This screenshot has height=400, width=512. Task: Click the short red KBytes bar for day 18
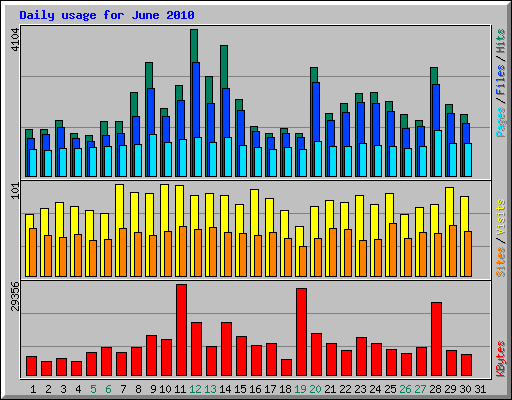pyautogui.click(x=286, y=368)
